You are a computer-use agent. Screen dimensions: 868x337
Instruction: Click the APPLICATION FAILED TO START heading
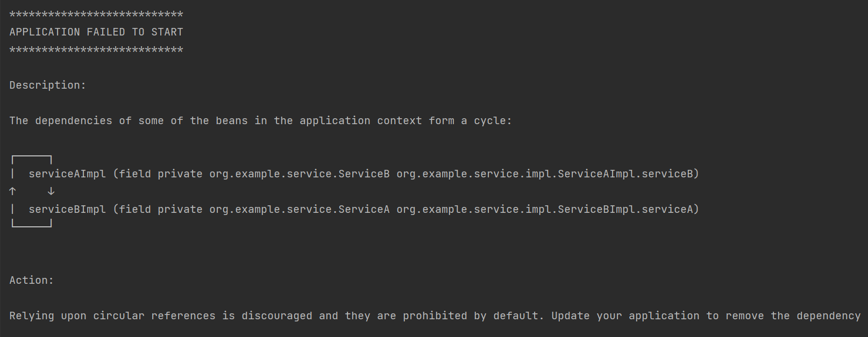[x=96, y=32]
